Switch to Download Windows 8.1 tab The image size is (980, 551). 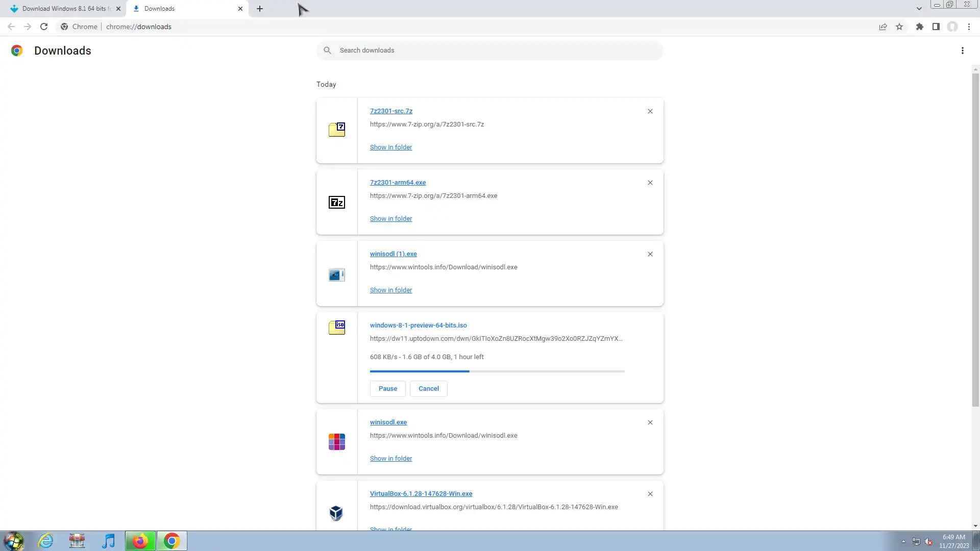(x=64, y=9)
